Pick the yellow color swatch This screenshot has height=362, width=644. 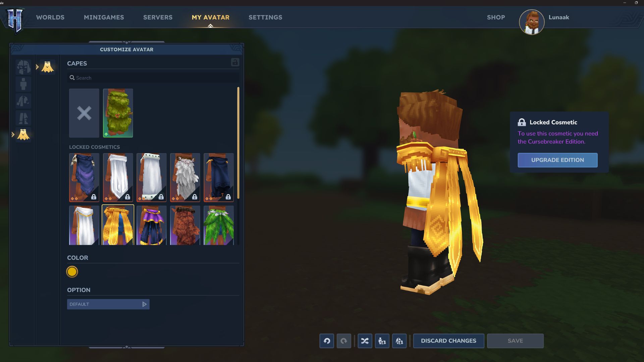(x=72, y=272)
